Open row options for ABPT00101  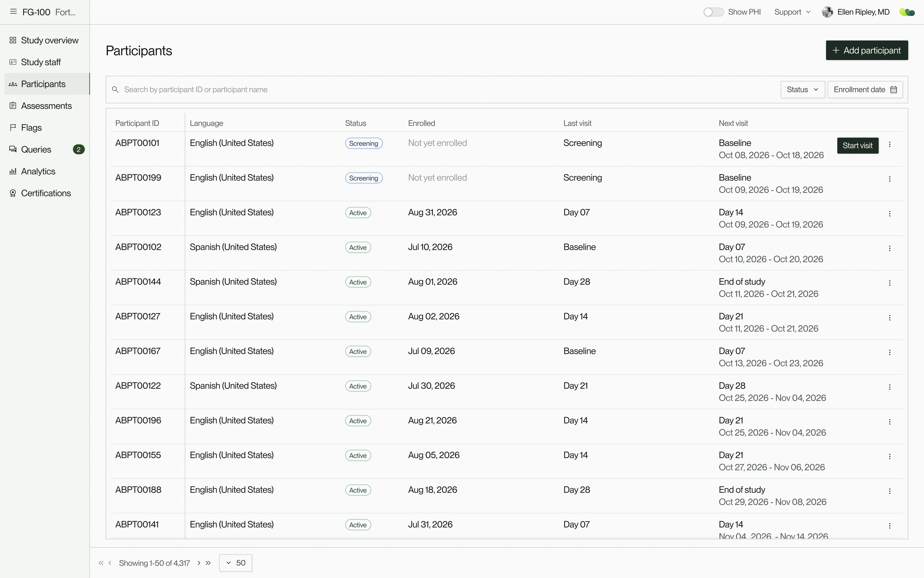[890, 144]
